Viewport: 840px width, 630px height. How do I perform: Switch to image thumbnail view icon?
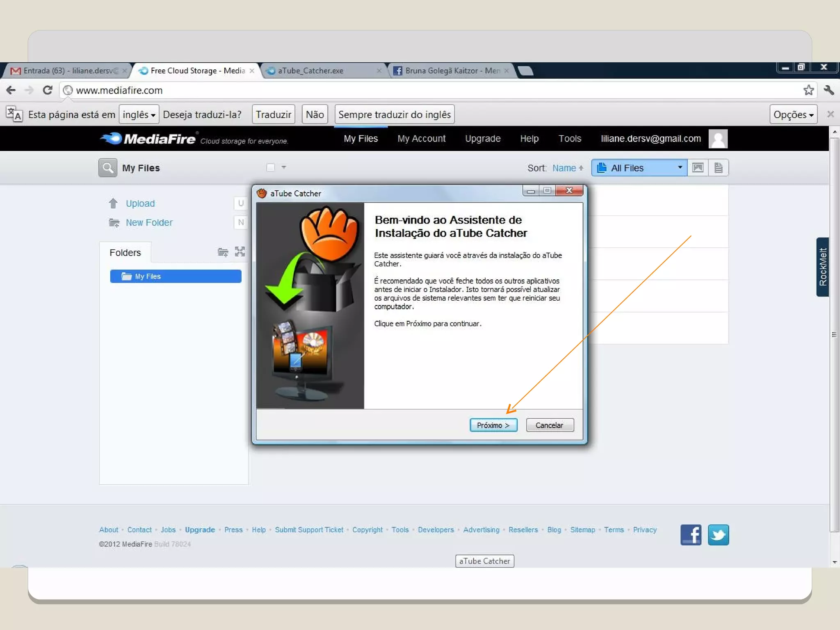coord(698,168)
